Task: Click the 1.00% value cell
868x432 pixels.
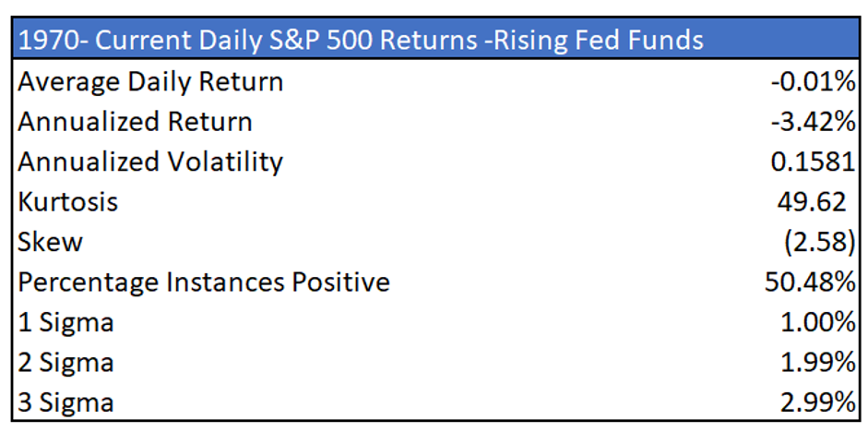Action: point(818,322)
